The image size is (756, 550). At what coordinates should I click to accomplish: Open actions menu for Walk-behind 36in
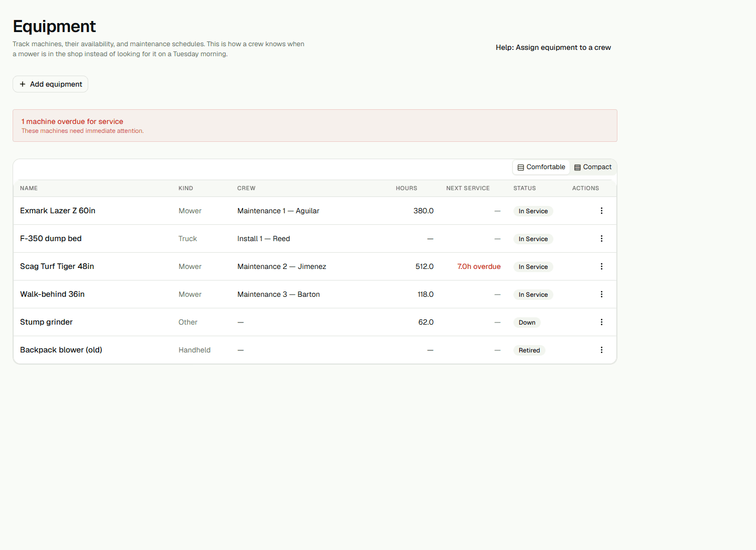coord(602,294)
